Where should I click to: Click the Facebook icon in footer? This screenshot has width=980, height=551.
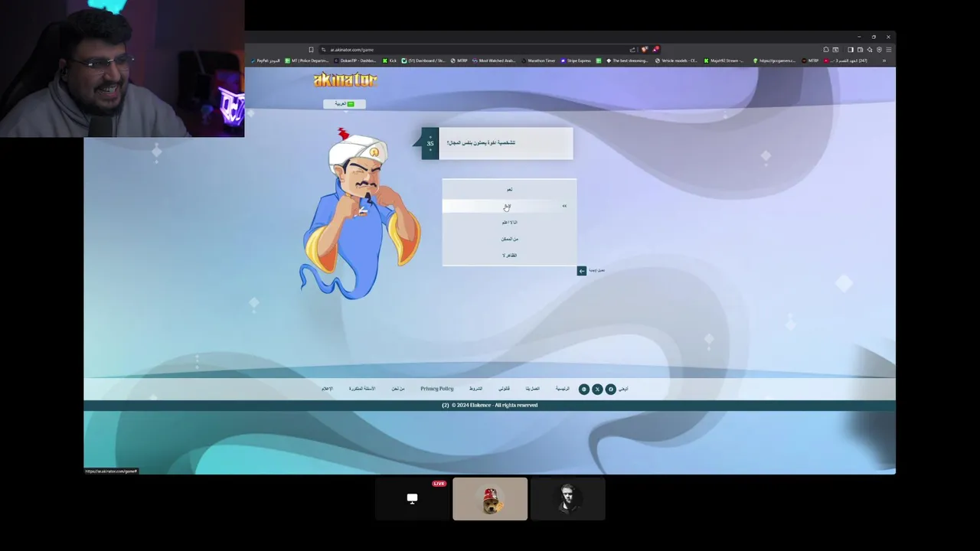(610, 390)
